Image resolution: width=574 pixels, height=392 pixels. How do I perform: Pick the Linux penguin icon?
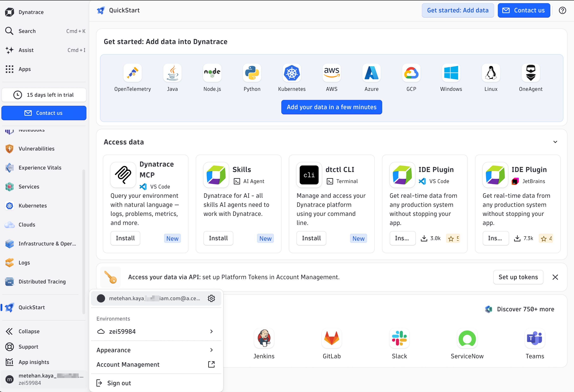pyautogui.click(x=491, y=73)
